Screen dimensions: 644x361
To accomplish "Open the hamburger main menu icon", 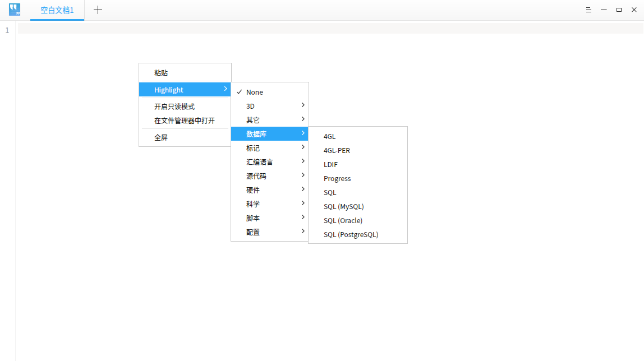I will [x=588, y=10].
